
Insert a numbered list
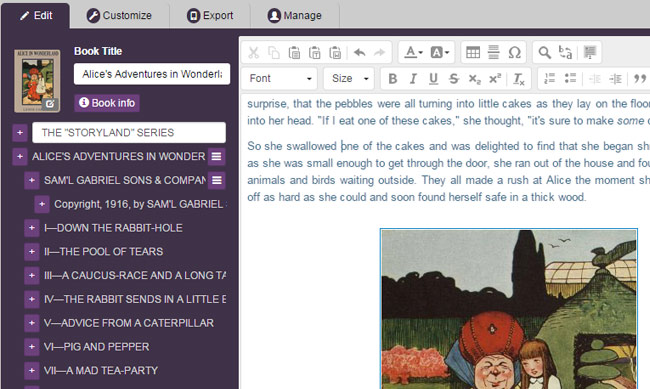pyautogui.click(x=550, y=78)
